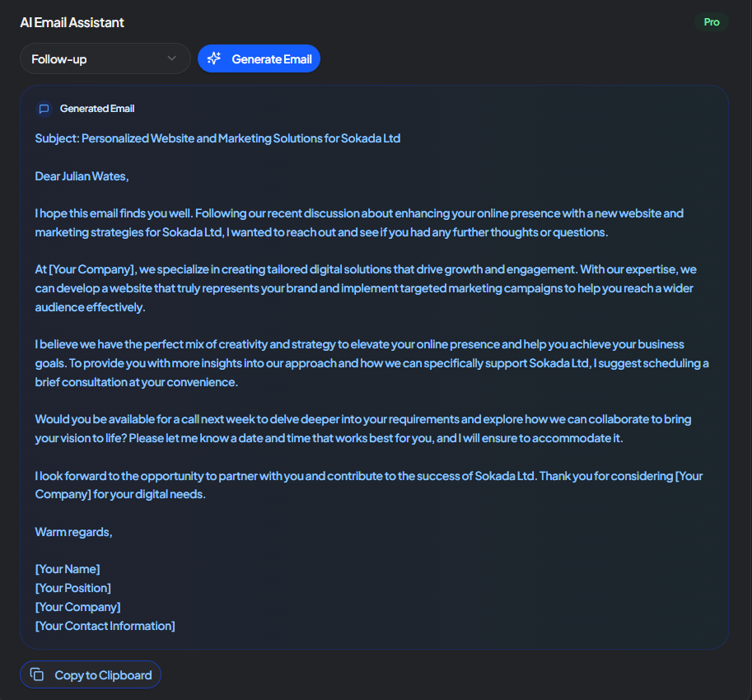
Task: Click the [Your Name] placeholder
Action: 68,569
